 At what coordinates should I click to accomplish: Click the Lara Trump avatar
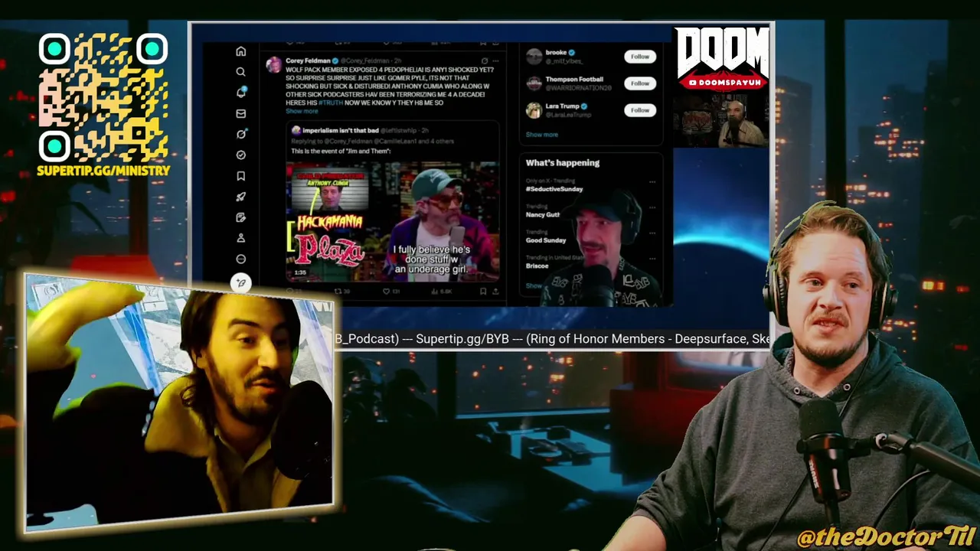coord(534,110)
